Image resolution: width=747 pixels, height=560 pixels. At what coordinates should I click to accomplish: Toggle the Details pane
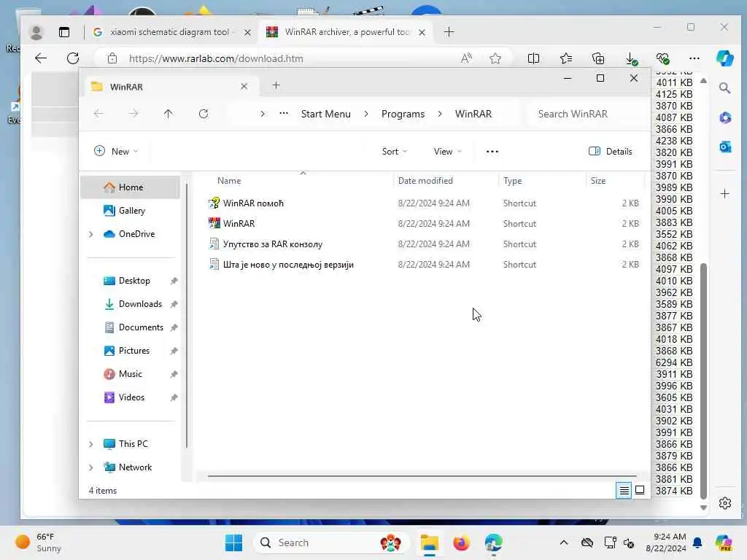611,152
